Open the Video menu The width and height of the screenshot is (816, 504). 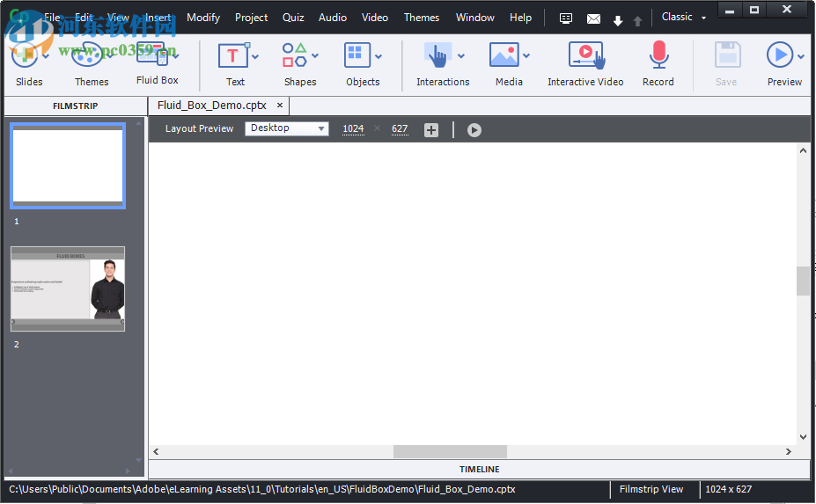tap(375, 18)
